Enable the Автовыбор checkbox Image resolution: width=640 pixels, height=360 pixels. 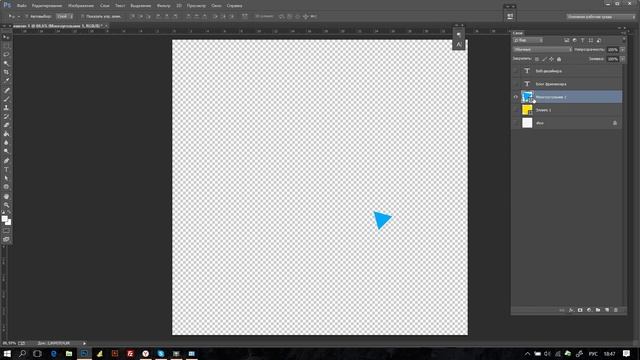coord(27,16)
